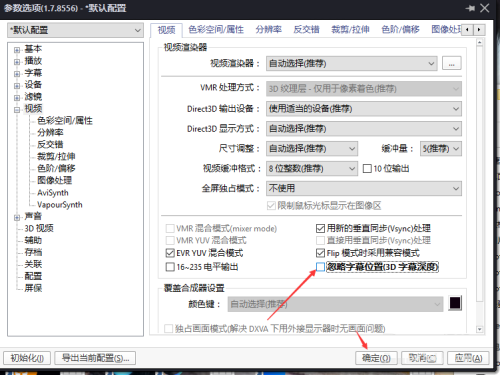Expand the 字幕 tree node
Image resolution: width=500 pixels, height=375 pixels.
[17, 74]
